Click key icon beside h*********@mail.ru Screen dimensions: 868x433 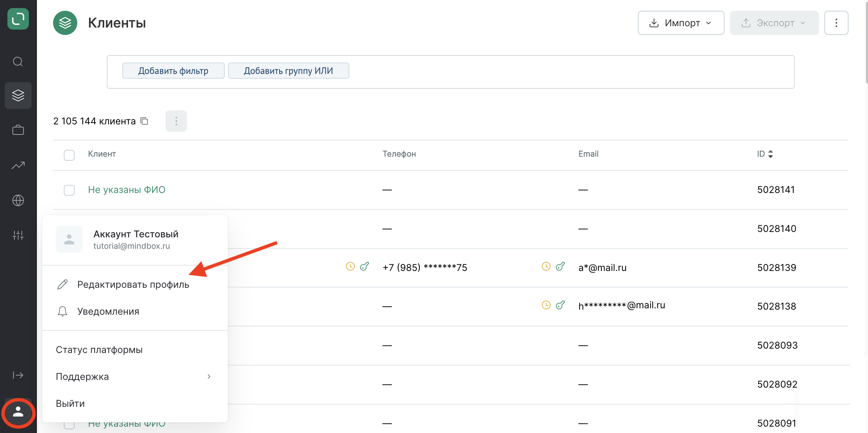[560, 305]
